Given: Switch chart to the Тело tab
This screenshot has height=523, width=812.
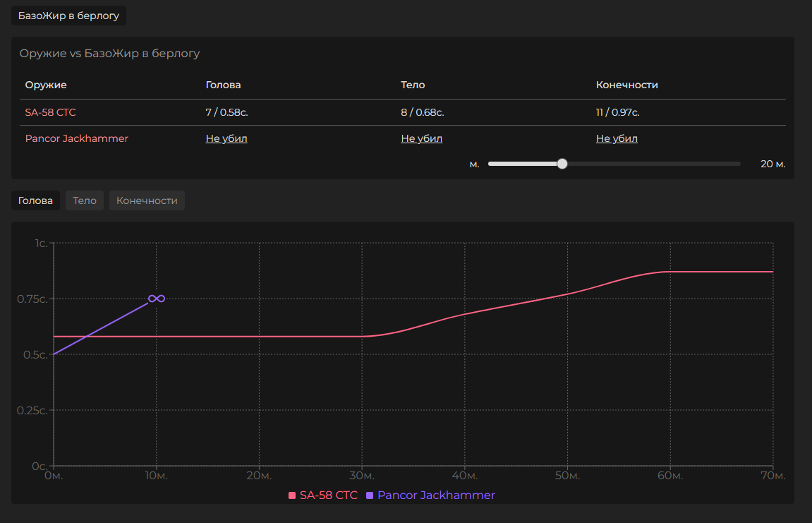Looking at the screenshot, I should click(x=85, y=200).
